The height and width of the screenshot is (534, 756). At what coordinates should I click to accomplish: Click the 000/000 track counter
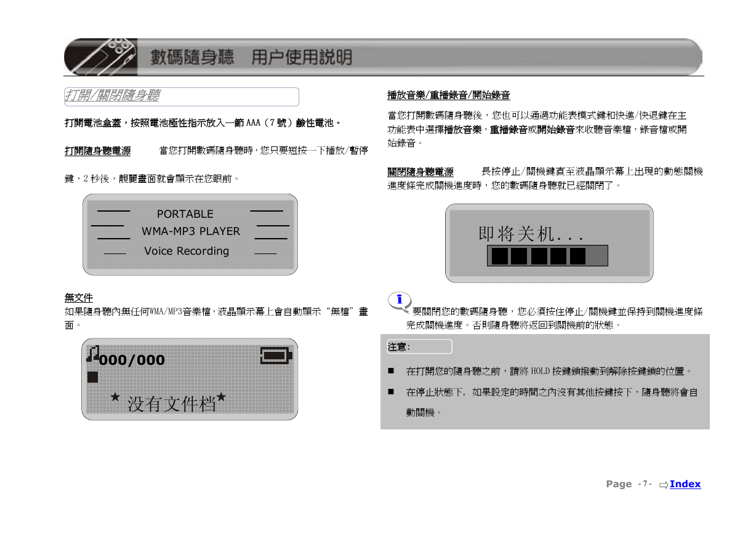pyautogui.click(x=132, y=361)
